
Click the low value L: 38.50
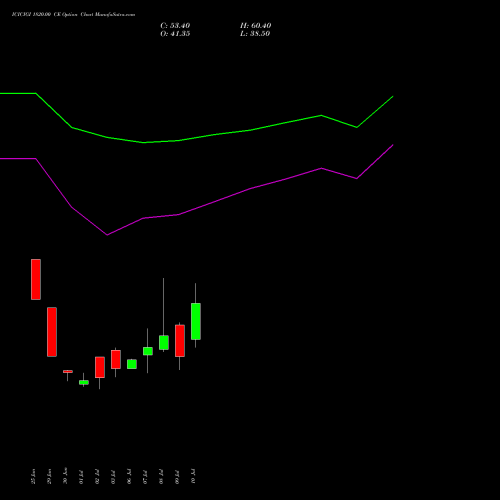(x=255, y=34)
